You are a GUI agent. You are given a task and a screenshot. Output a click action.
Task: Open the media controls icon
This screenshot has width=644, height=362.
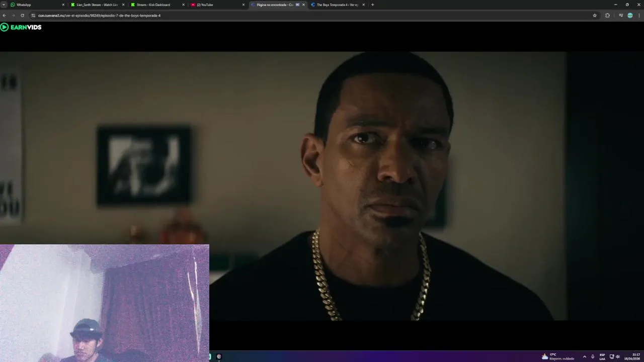tap(621, 16)
